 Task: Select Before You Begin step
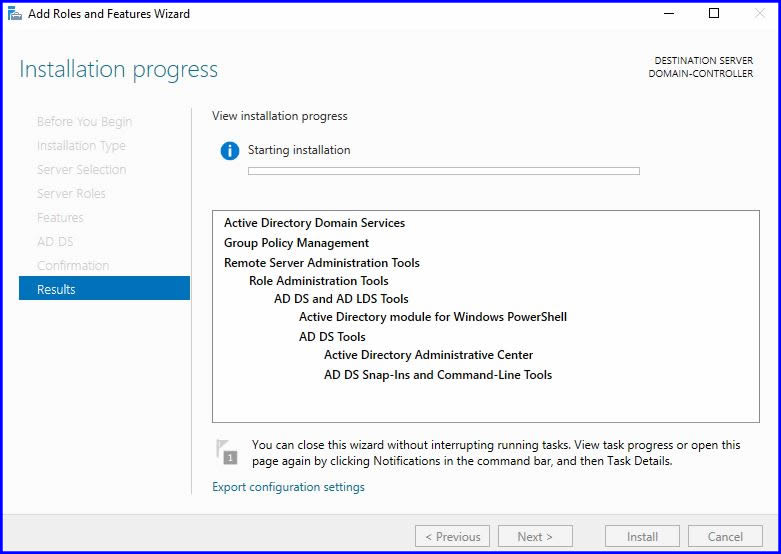(84, 121)
